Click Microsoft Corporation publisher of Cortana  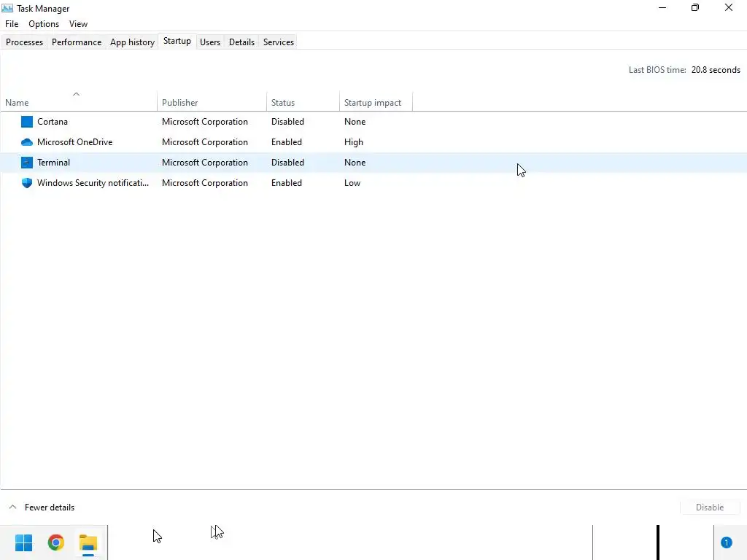pos(205,122)
